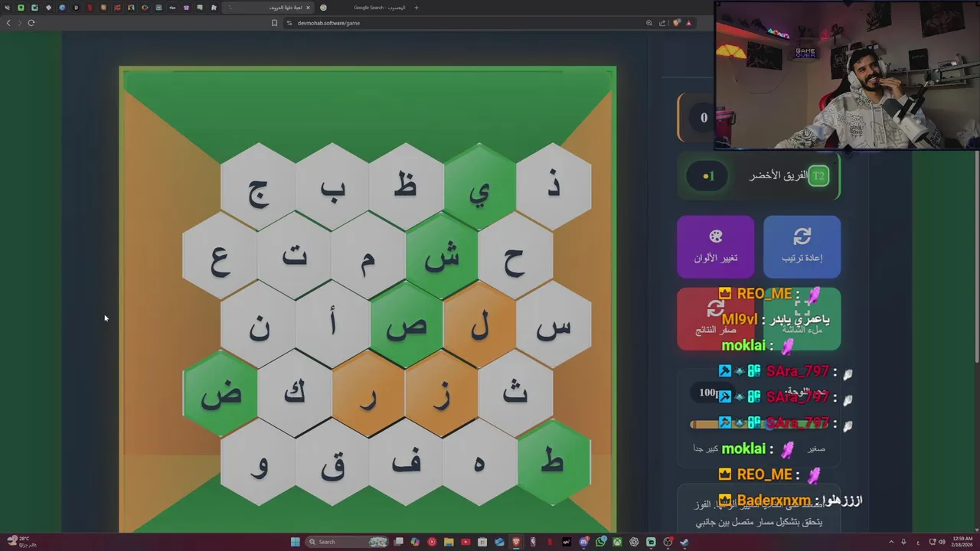
Task: Open a new browser tab with plus
Action: pyautogui.click(x=416, y=8)
